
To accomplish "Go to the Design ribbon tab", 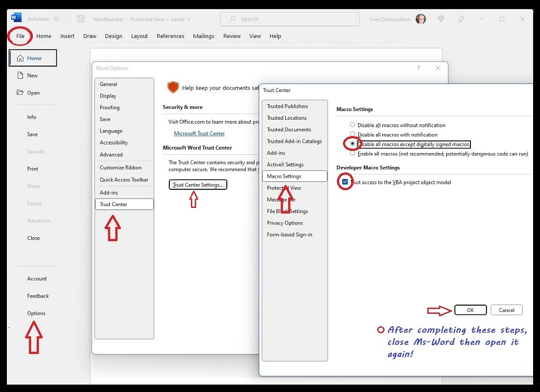I will [x=113, y=36].
